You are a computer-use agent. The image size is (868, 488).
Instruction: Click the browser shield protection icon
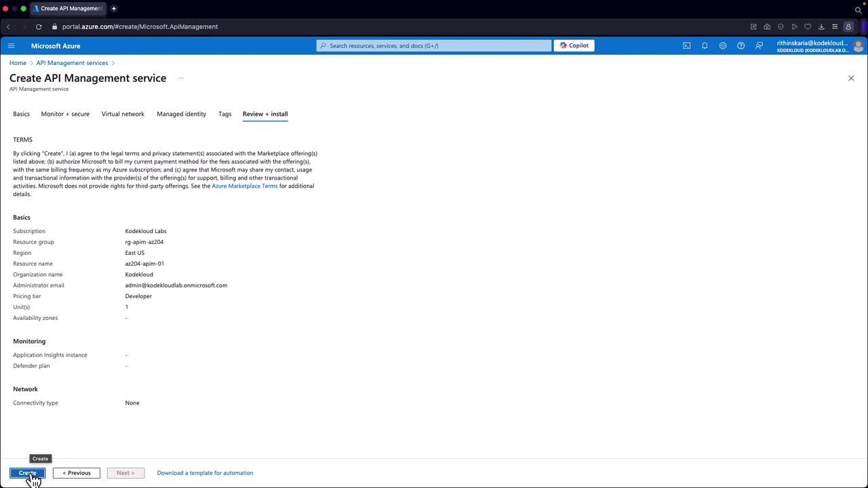click(x=781, y=26)
